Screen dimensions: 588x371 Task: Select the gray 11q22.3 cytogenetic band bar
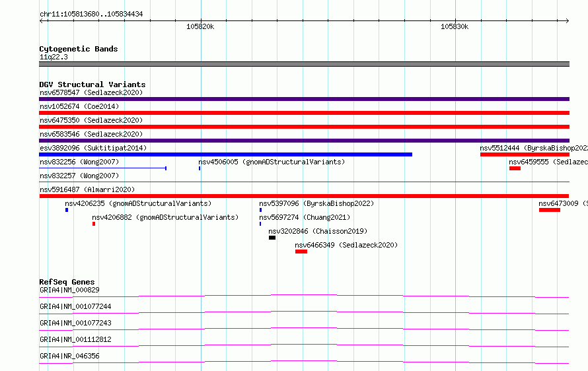(x=304, y=64)
